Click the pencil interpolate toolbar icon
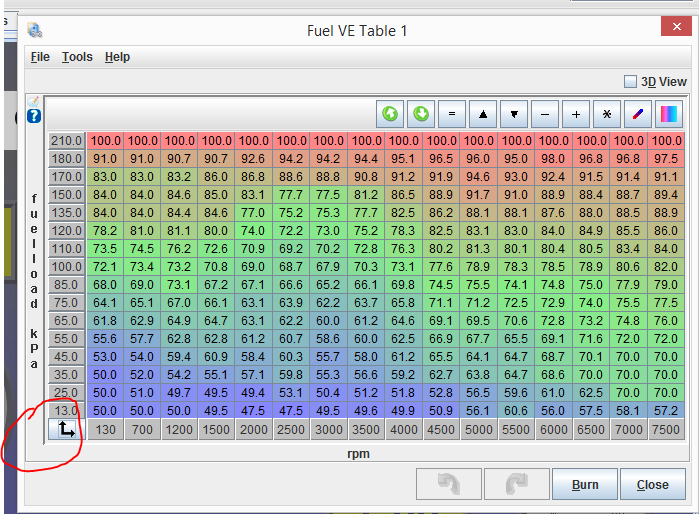The width and height of the screenshot is (699, 514). 638,114
